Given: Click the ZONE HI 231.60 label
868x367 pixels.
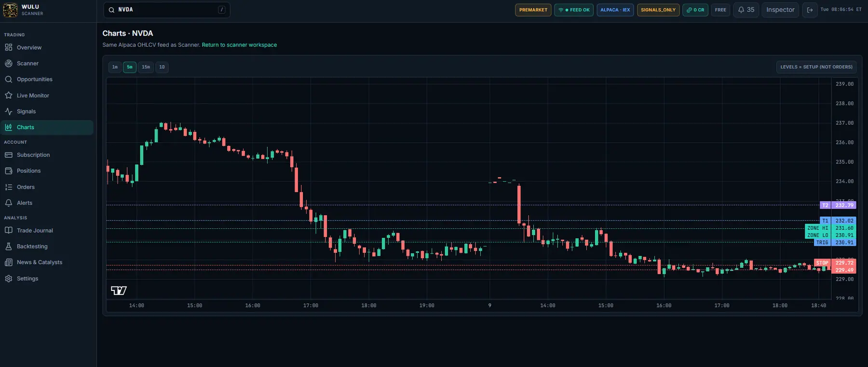Looking at the screenshot, I should pos(830,228).
